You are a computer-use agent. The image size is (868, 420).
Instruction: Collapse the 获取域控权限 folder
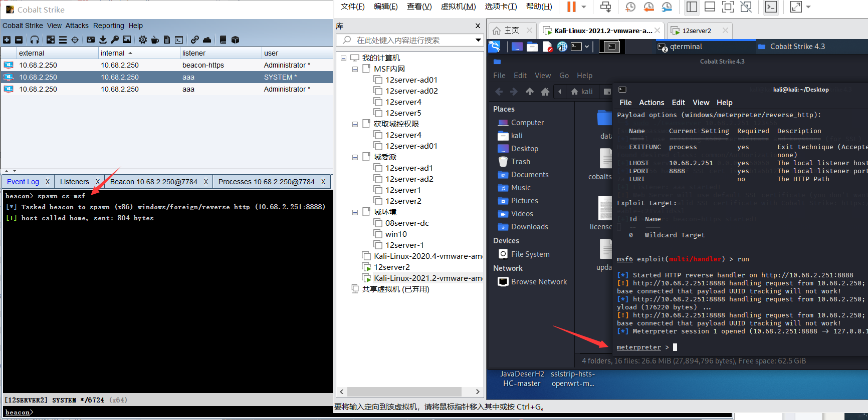click(355, 124)
